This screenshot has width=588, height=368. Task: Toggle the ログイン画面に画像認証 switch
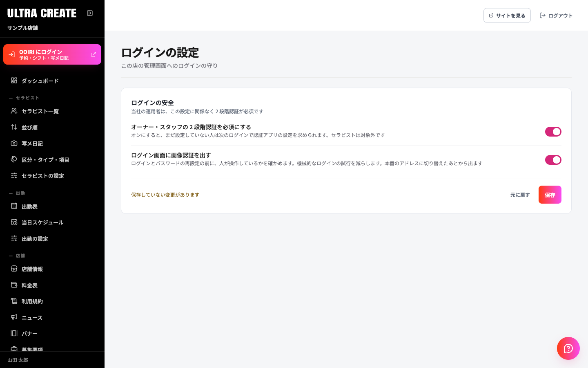tap(553, 160)
